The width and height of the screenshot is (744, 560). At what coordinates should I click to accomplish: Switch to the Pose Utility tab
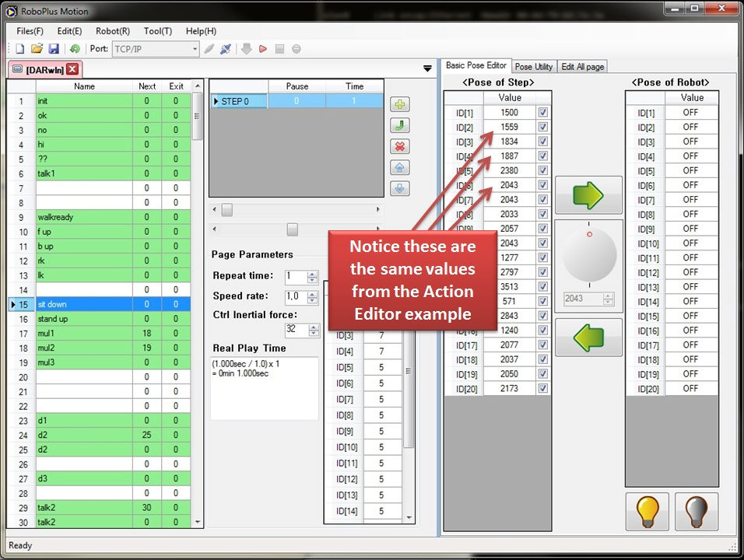click(534, 66)
